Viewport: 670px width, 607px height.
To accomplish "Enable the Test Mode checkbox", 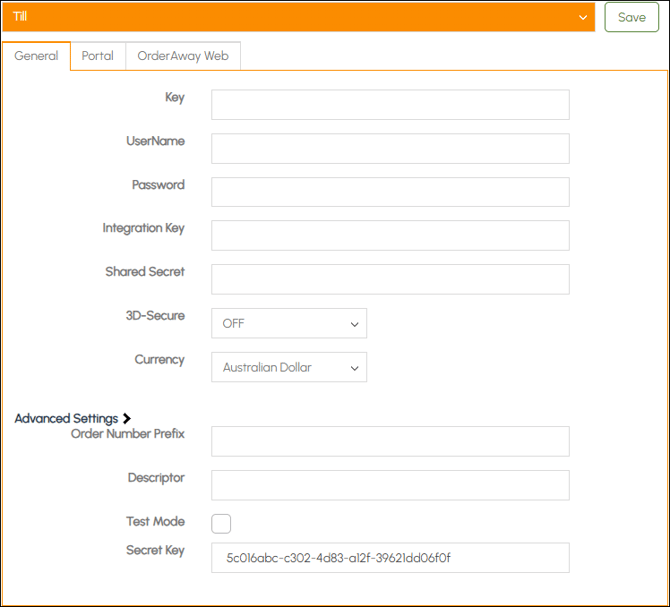I will pyautogui.click(x=221, y=524).
